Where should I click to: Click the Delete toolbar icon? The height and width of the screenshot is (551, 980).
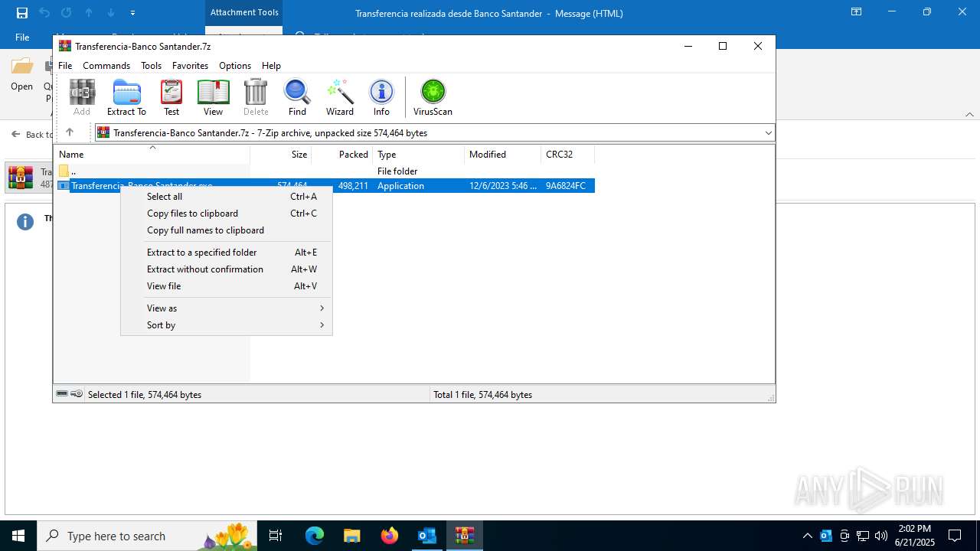point(256,98)
